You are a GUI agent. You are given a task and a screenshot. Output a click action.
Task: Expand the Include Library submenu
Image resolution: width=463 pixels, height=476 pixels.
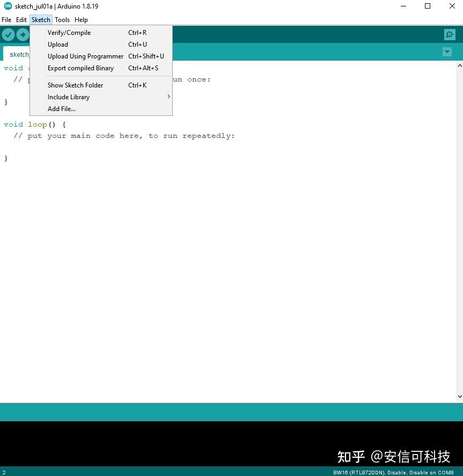[69, 97]
